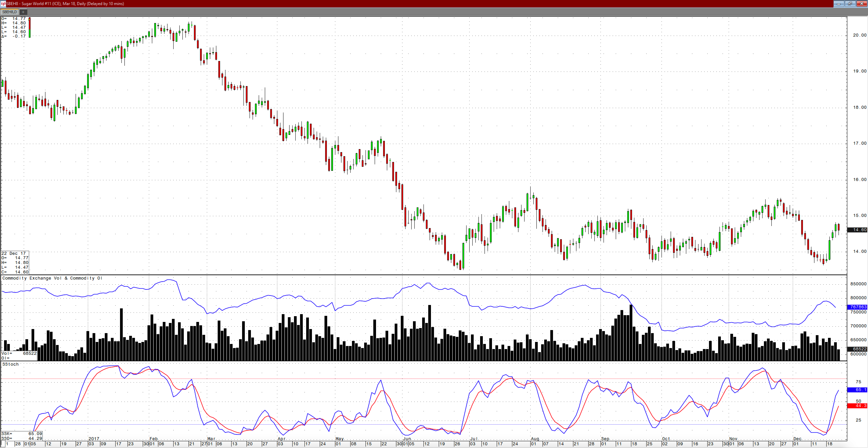Restore down the chart window
868x448 pixels.
tap(850, 4)
